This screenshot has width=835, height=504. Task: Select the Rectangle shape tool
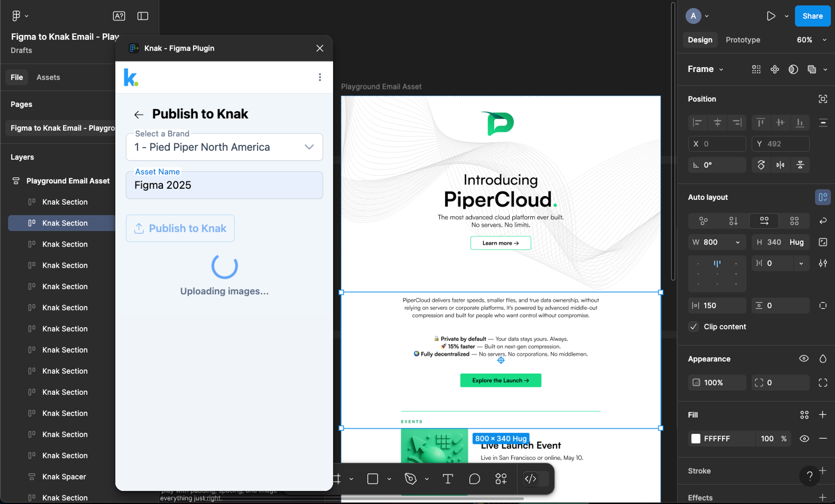tap(372, 479)
